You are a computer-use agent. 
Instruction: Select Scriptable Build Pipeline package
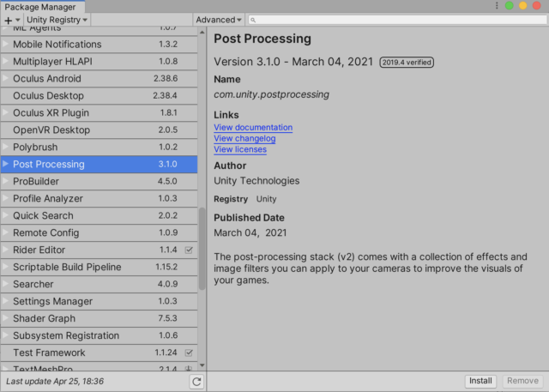100,267
